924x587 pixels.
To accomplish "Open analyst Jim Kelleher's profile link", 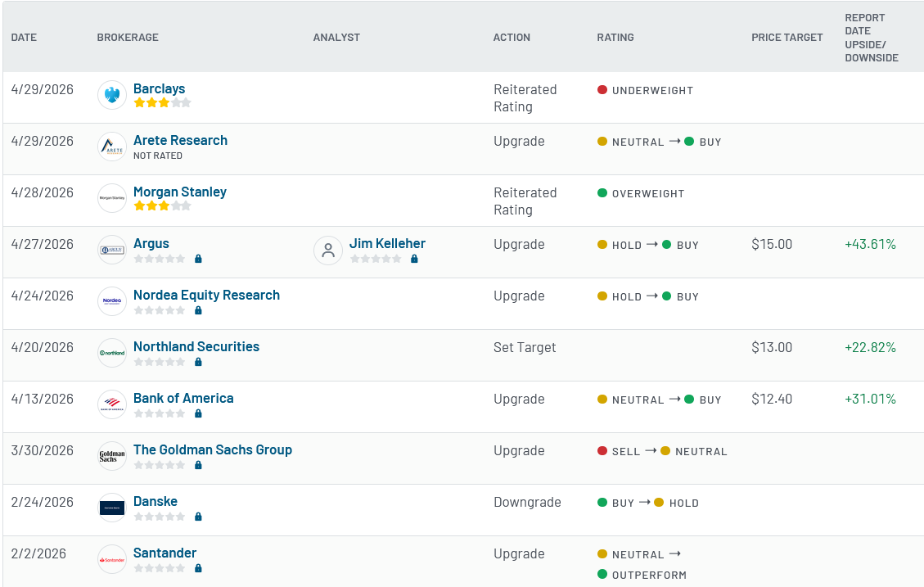I will pyautogui.click(x=387, y=243).
